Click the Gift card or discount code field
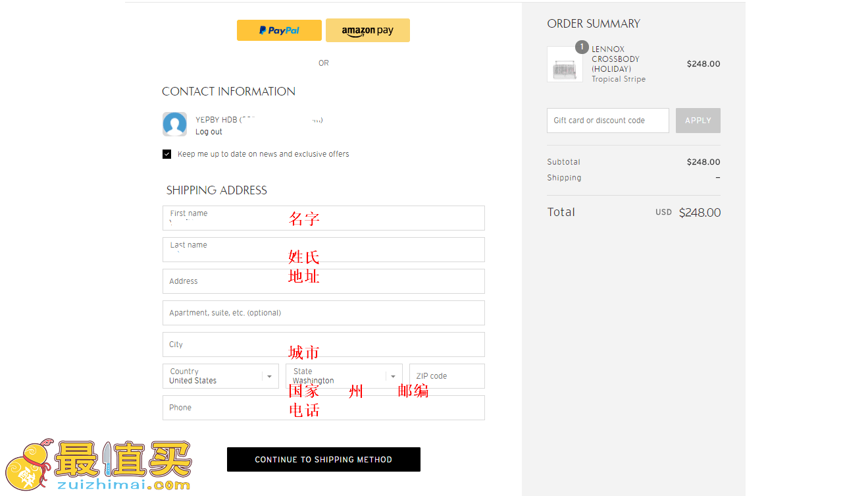Screen dimensions: 868x496 coord(608,121)
